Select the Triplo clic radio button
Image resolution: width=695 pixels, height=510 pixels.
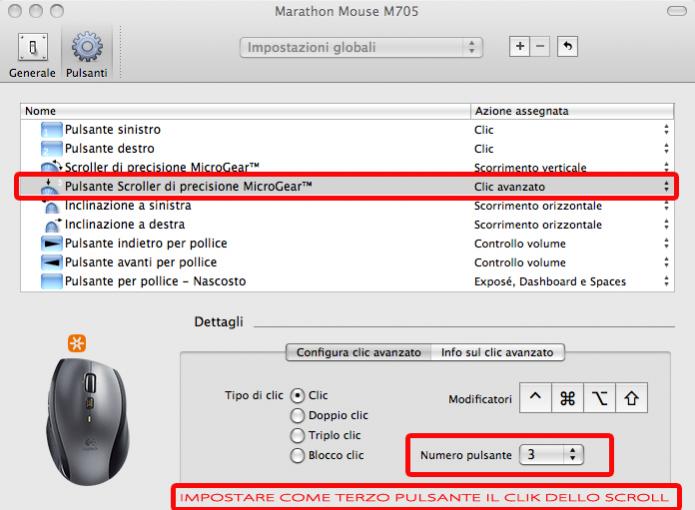coord(297,436)
